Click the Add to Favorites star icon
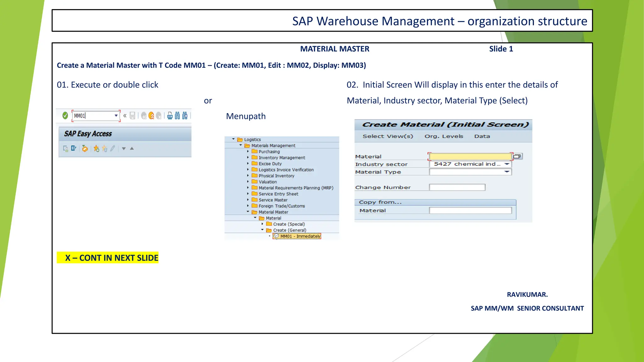 click(96, 148)
